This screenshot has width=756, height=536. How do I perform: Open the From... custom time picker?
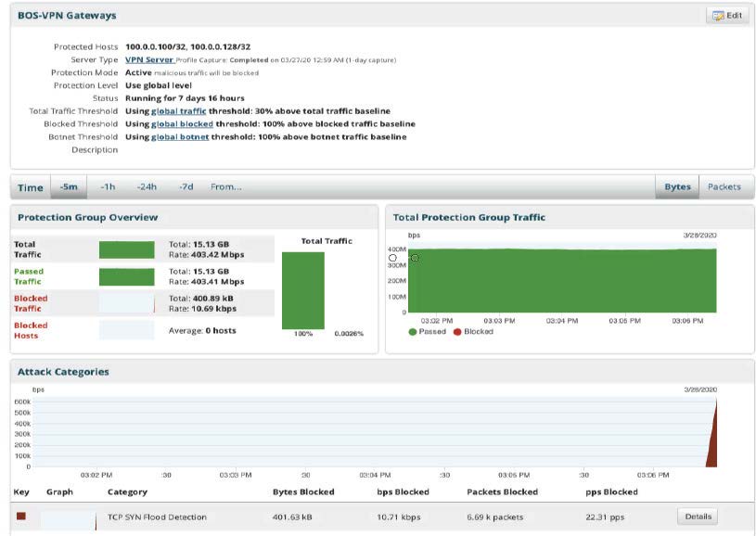(x=225, y=186)
